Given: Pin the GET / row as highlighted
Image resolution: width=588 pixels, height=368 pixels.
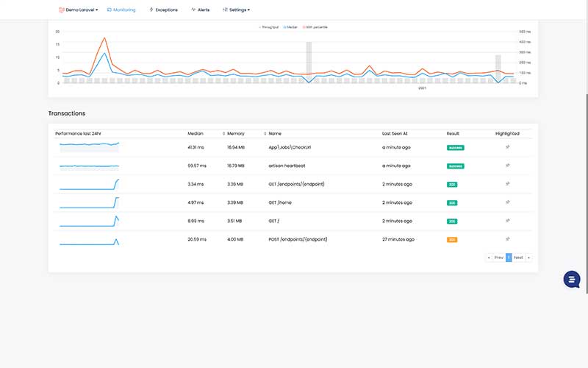Looking at the screenshot, I should [507, 221].
